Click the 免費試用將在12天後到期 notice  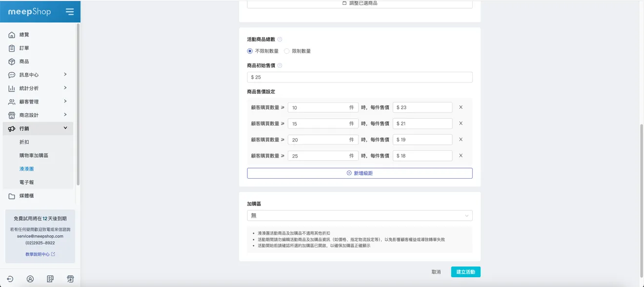pyautogui.click(x=40, y=219)
